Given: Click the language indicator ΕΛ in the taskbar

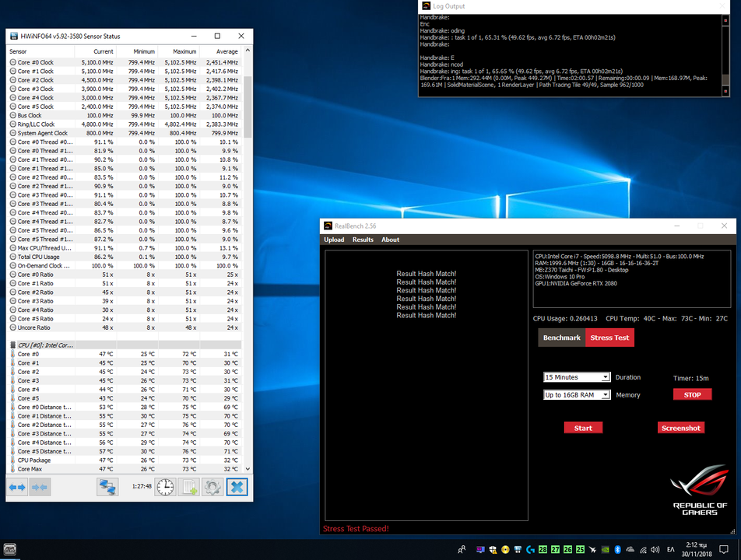Looking at the screenshot, I should pyautogui.click(x=671, y=550).
